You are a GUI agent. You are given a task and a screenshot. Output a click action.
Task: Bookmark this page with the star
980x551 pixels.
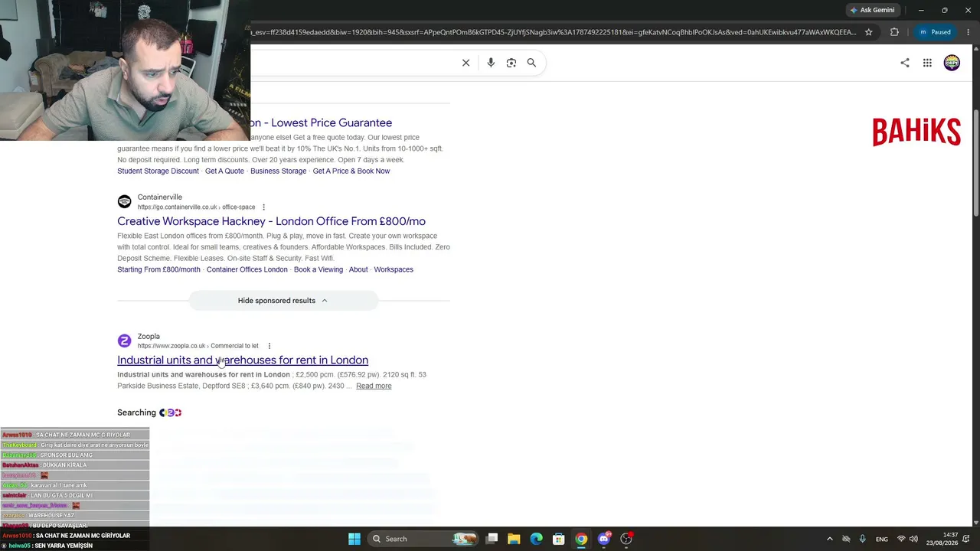[869, 32]
